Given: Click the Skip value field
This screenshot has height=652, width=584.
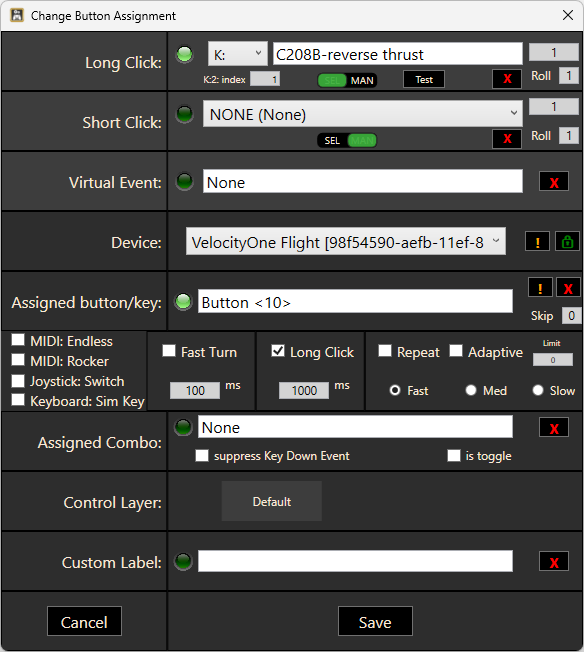Looking at the screenshot, I should [571, 316].
